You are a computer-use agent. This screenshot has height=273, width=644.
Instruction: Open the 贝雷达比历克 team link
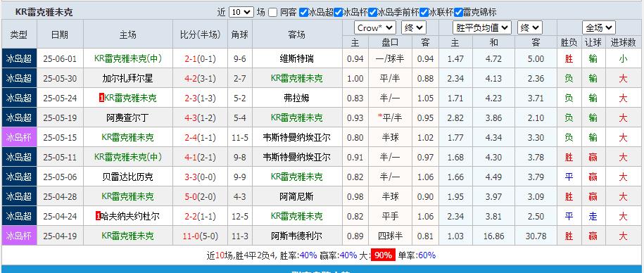pyautogui.click(x=127, y=177)
